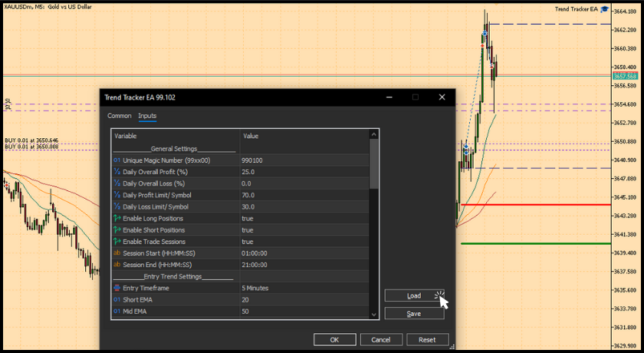The image size is (644, 353).
Task: Select the Mid EMA value 50
Action: coord(245,311)
